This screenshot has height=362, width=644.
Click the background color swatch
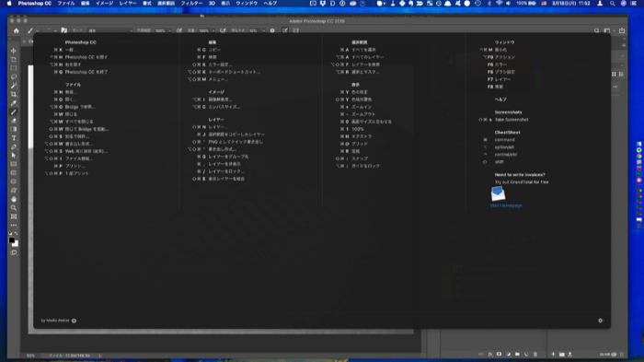(x=16, y=244)
